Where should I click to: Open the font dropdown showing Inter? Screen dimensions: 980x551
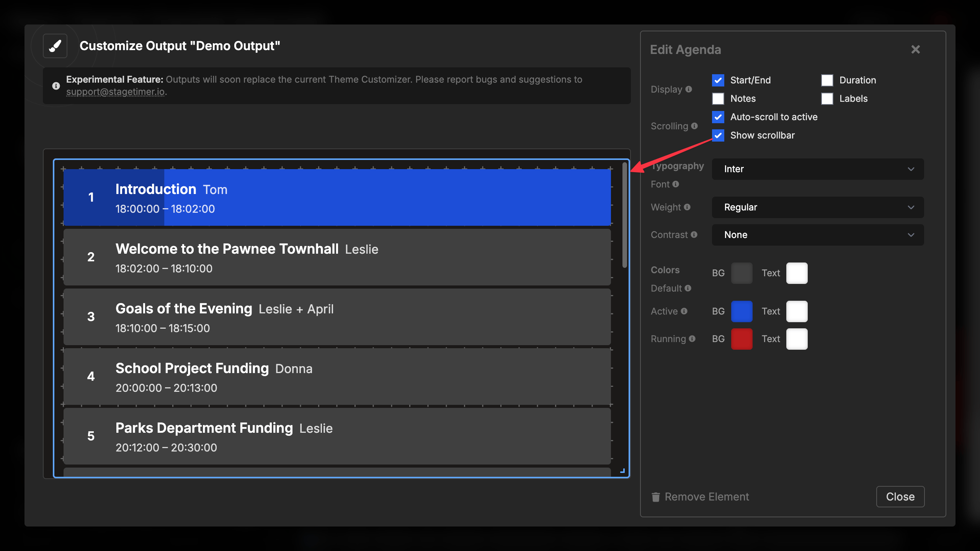pos(817,169)
